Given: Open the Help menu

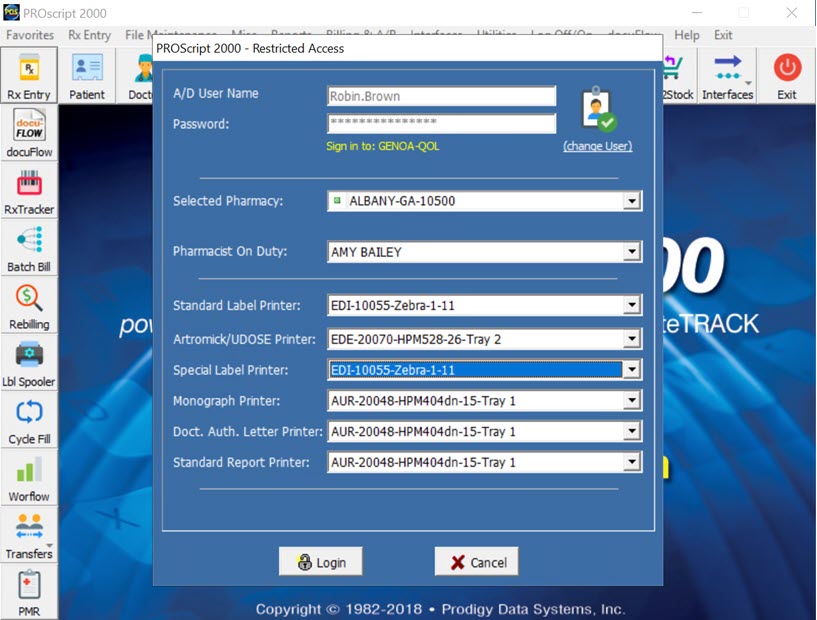Looking at the screenshot, I should click(x=687, y=35).
